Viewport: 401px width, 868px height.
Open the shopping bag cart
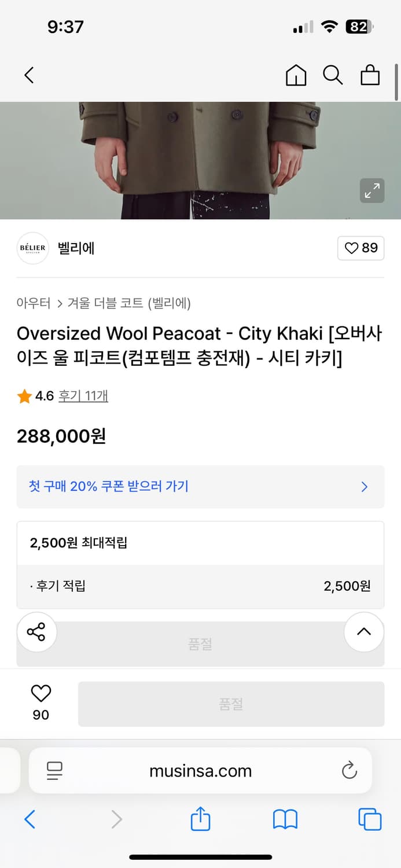(370, 75)
